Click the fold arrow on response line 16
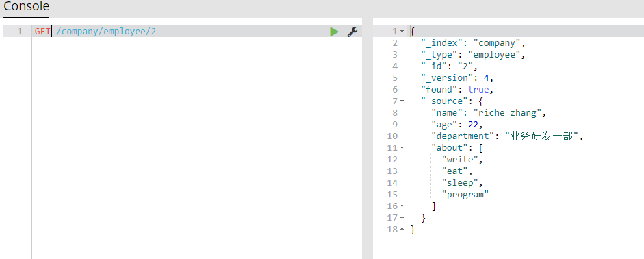Image resolution: width=644 pixels, height=259 pixels. tap(402, 206)
